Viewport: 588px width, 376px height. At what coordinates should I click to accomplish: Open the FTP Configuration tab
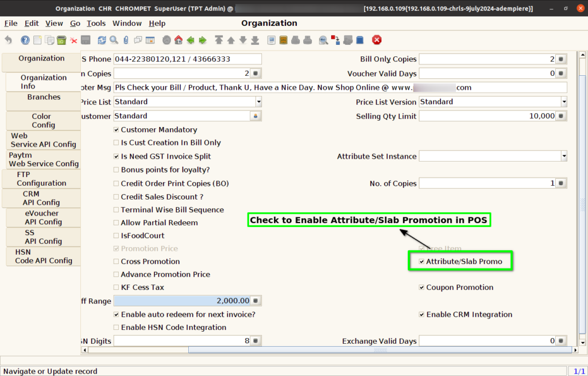tap(41, 179)
